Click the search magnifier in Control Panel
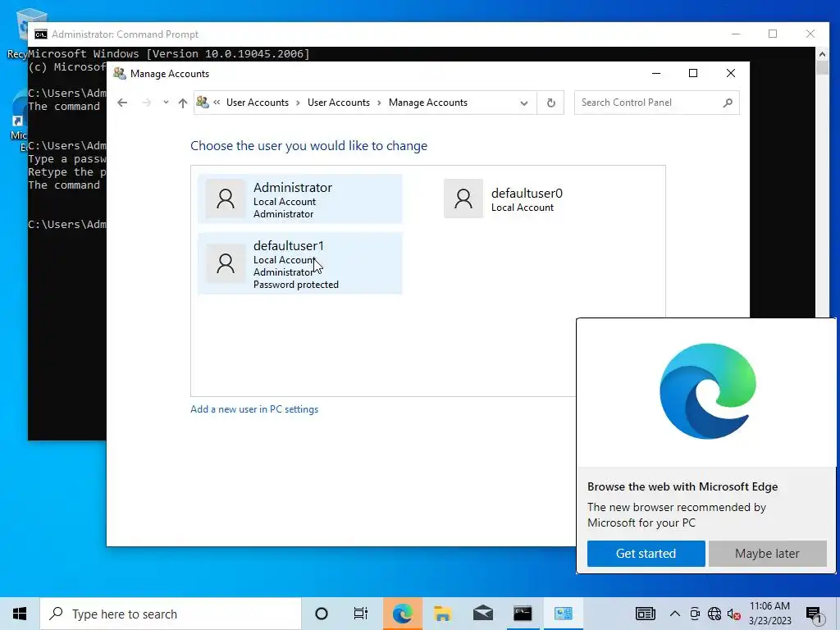This screenshot has width=840, height=630. coord(728,103)
